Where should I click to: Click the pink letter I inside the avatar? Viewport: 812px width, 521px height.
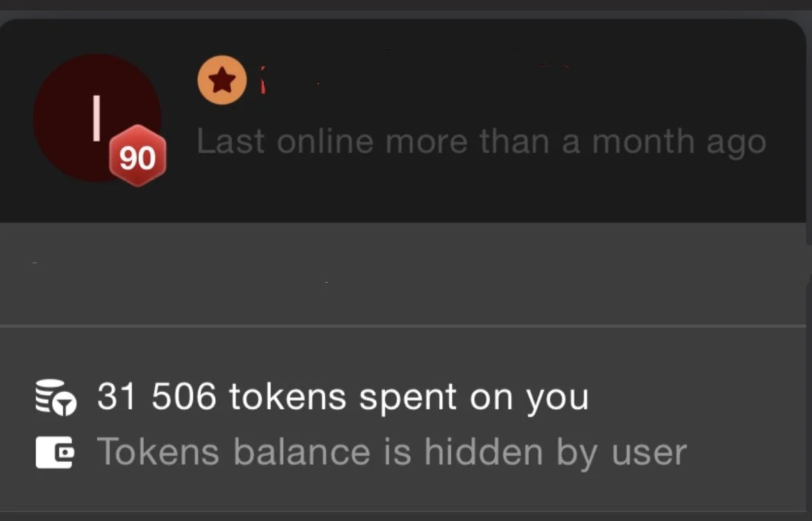coord(96,118)
